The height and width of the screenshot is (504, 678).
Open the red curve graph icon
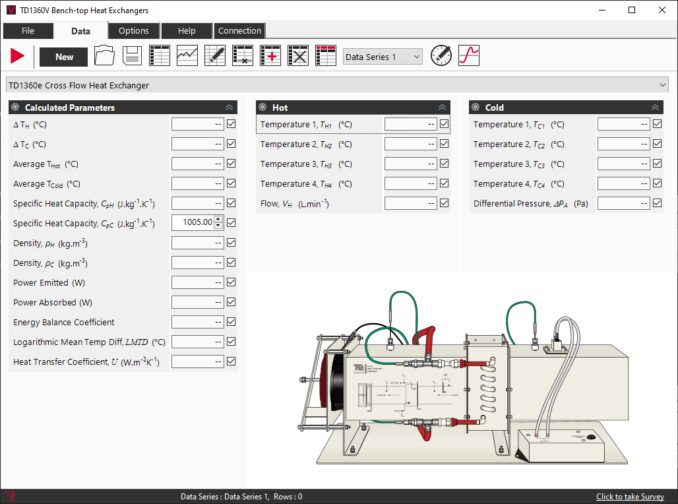coord(469,56)
